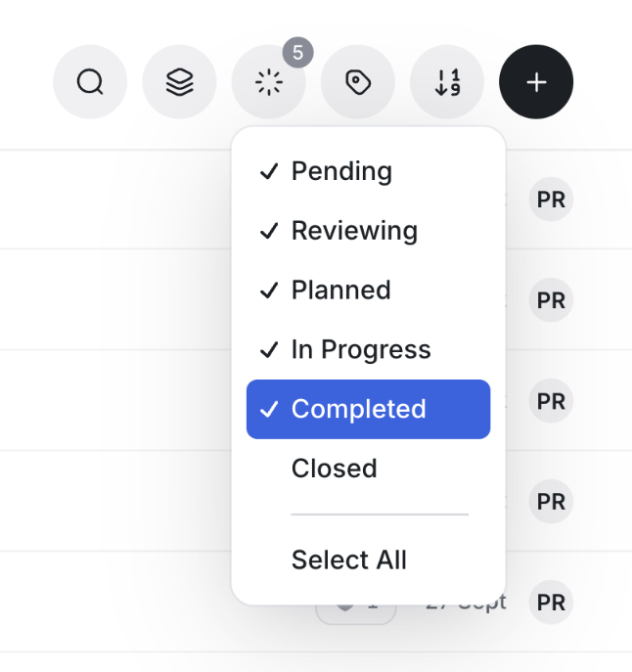Click the PR avatar in first row
This screenshot has height=672, width=632.
[x=551, y=200]
